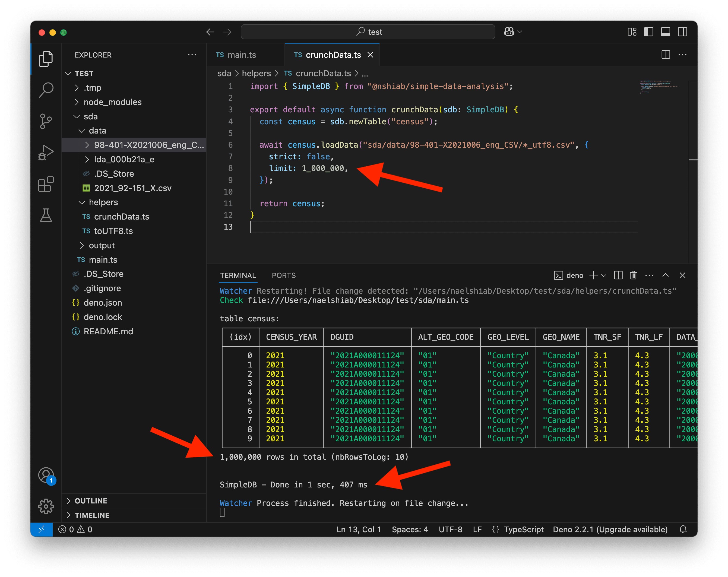Customize layout from title bar icon
The image size is (728, 577).
pos(632,32)
